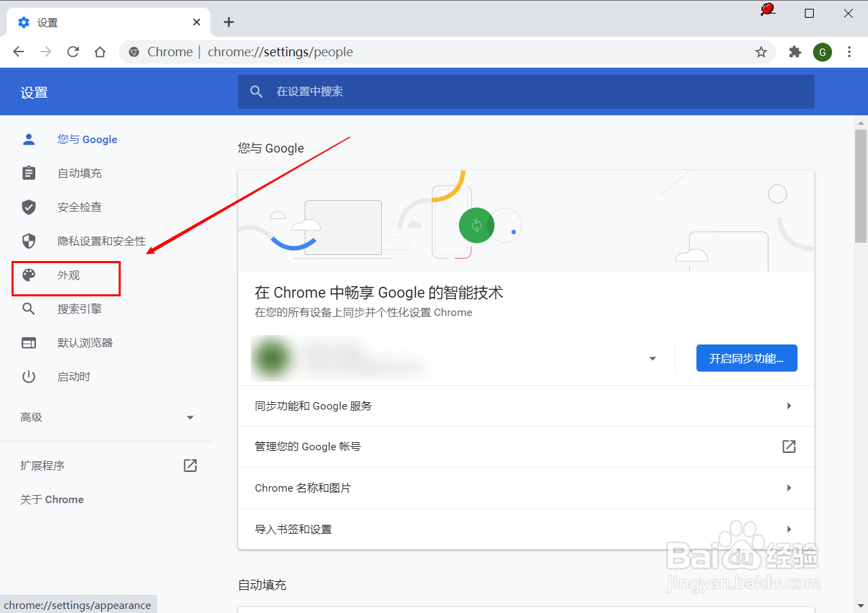The image size is (868, 613).
Task: Click Chrome 名称和图片 text
Action: pyautogui.click(x=302, y=488)
